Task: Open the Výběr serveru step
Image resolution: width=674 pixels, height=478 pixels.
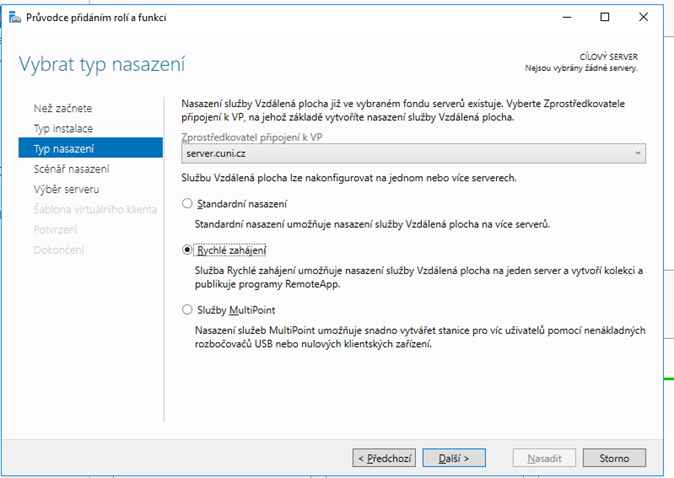Action: click(66, 189)
